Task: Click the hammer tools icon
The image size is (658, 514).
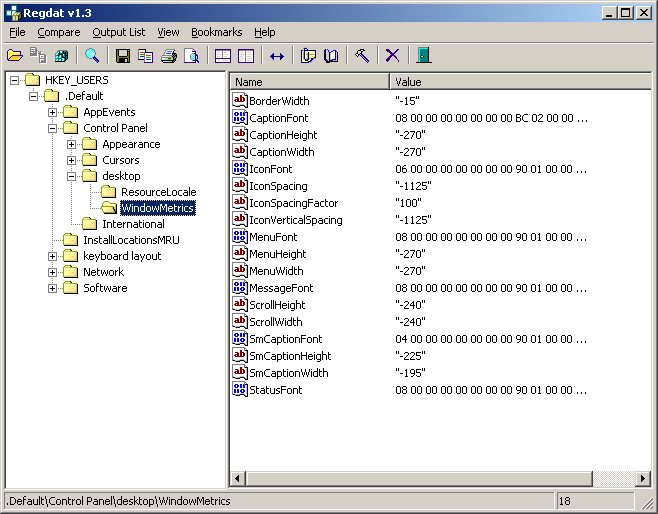Action: [x=362, y=55]
